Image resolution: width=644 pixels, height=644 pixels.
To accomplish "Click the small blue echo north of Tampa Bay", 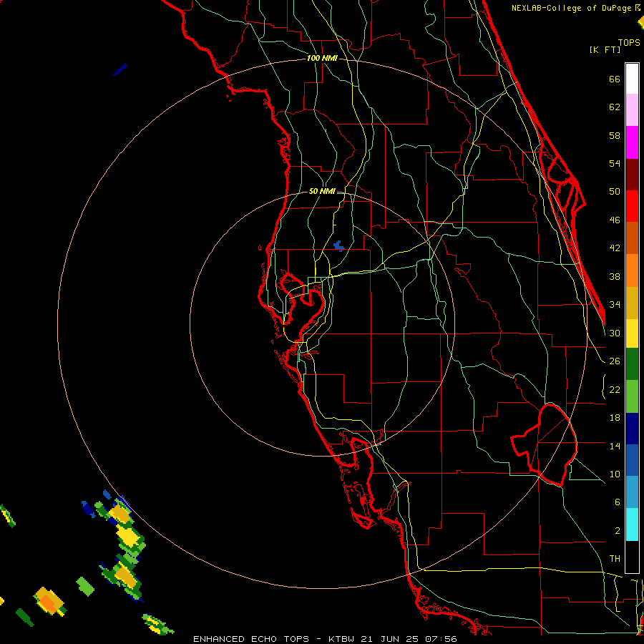I will (339, 245).
